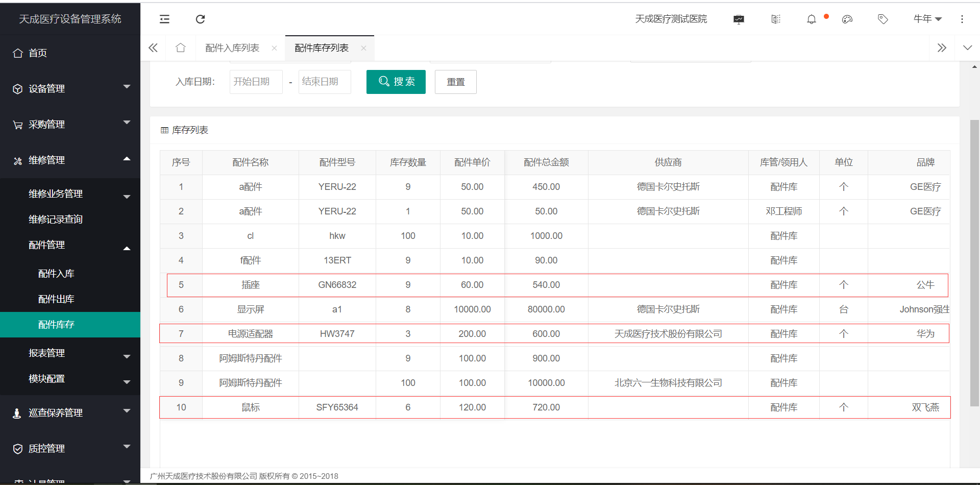The width and height of the screenshot is (980, 485).
Task: Click total amount 80000.00 cell
Action: click(x=546, y=309)
